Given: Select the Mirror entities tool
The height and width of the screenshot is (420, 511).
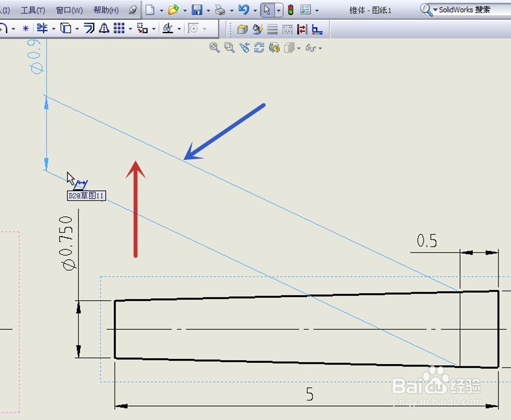Looking at the screenshot, I should 104,29.
